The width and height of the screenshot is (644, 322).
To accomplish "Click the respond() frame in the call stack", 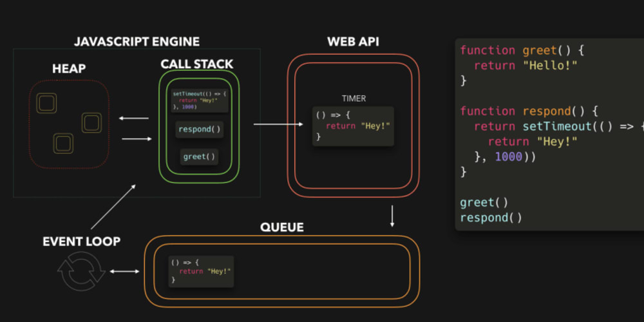I will (200, 129).
